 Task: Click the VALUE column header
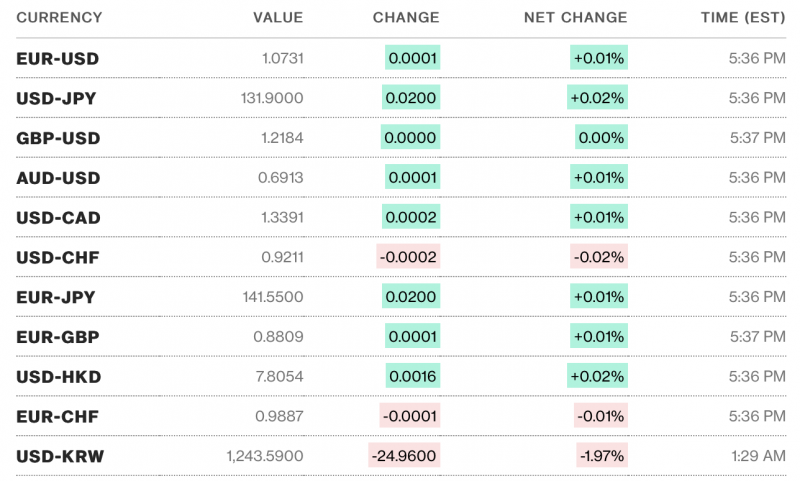278,18
